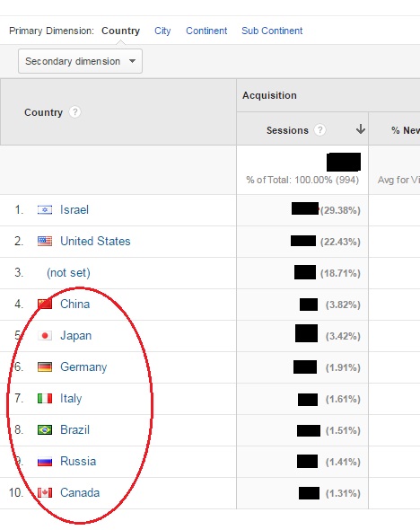
Task: Click the help icon beside Sessions
Action: (319, 129)
